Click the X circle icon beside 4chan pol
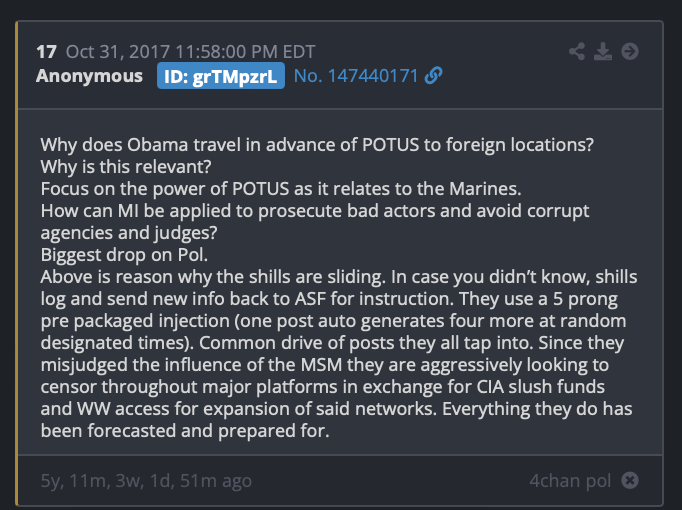This screenshot has width=682, height=510. click(x=630, y=481)
